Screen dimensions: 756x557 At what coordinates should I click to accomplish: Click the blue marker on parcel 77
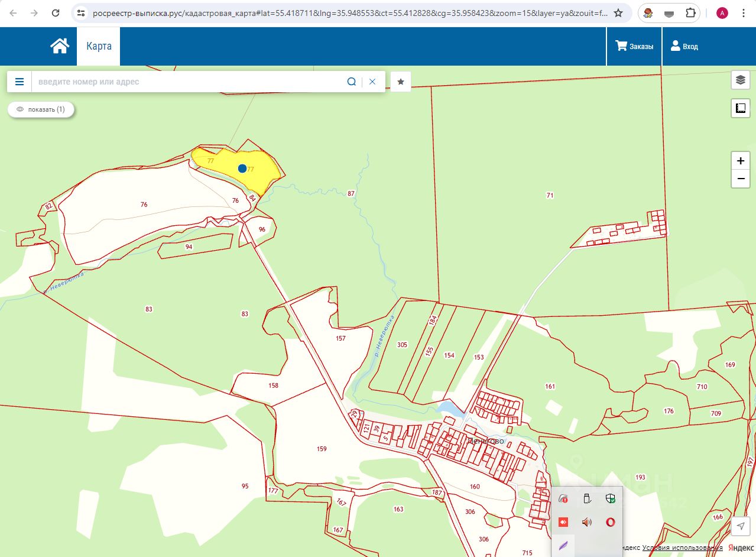tap(242, 169)
